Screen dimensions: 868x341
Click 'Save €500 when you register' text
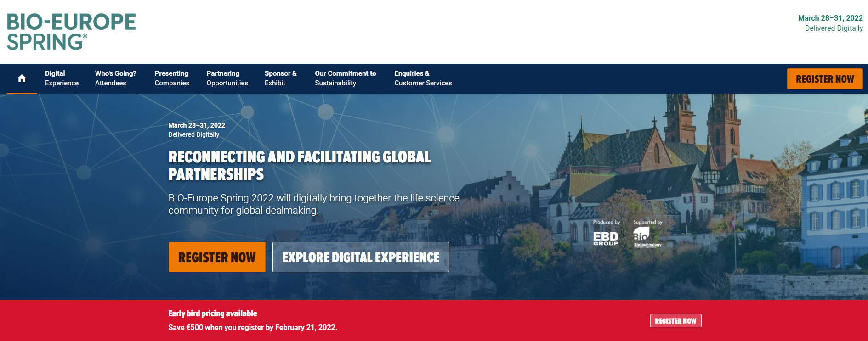[x=253, y=327]
